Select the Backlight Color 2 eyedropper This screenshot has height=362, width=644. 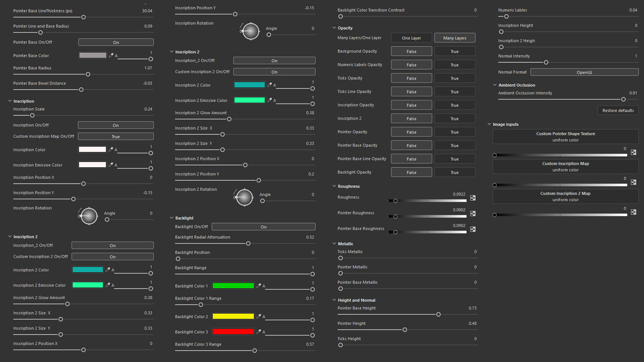[x=259, y=317]
